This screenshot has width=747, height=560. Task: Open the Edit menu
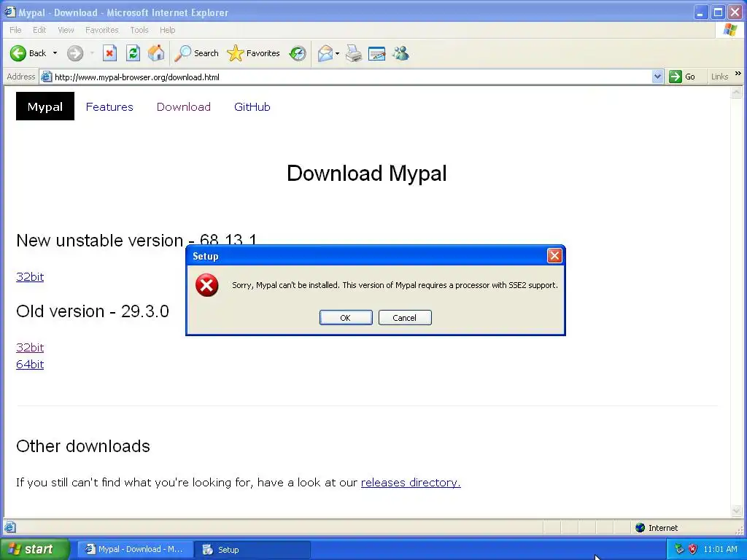39,30
